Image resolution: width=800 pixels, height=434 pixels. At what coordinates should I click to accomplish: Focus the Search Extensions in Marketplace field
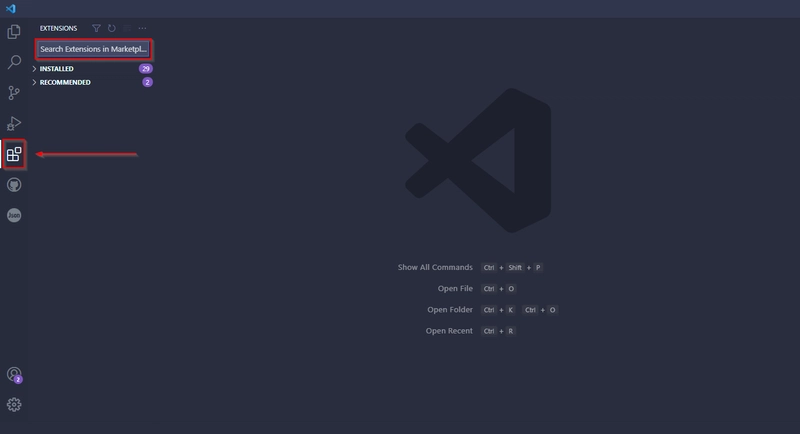click(x=93, y=49)
